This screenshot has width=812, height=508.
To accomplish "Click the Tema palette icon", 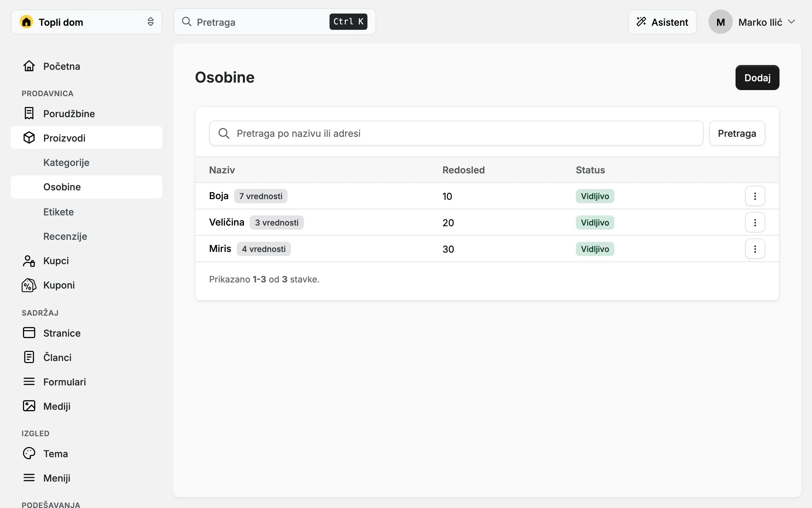I will (29, 453).
